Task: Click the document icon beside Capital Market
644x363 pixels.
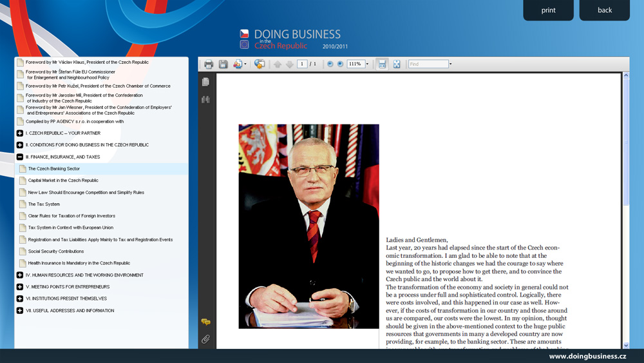Action: click(x=23, y=180)
